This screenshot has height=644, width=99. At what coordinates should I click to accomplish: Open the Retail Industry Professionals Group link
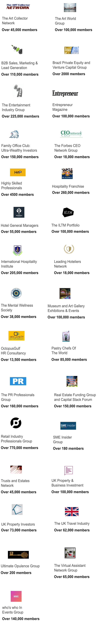(17, 439)
